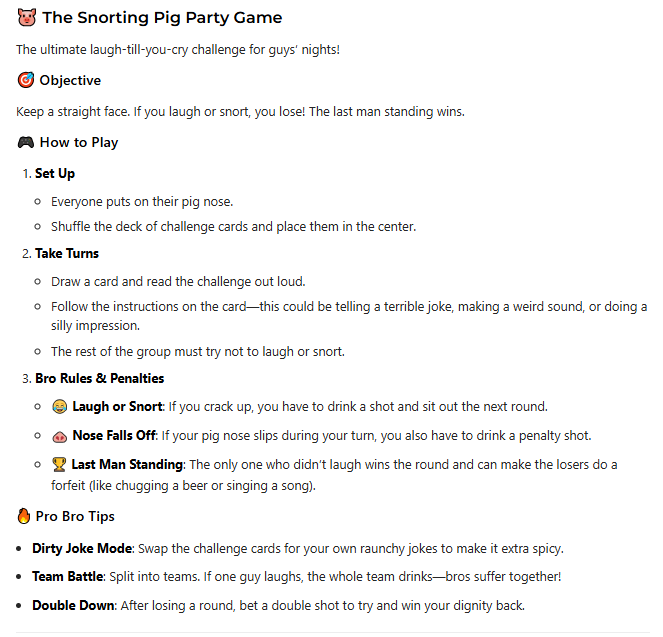This screenshot has width=663, height=637.
Task: Click the target emoji beside Objective
Action: pyautogui.click(x=26, y=80)
